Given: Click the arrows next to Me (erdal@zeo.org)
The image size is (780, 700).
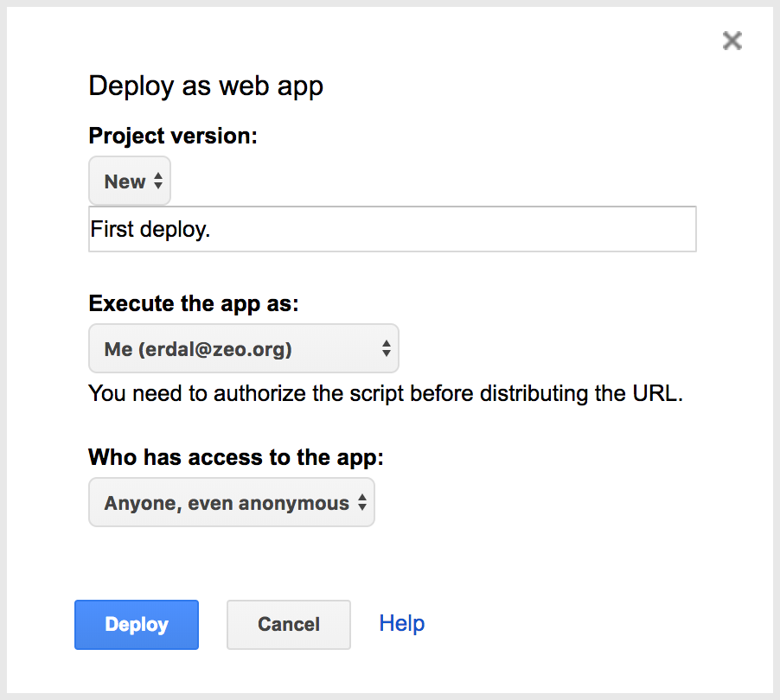Looking at the screenshot, I should tap(386, 348).
